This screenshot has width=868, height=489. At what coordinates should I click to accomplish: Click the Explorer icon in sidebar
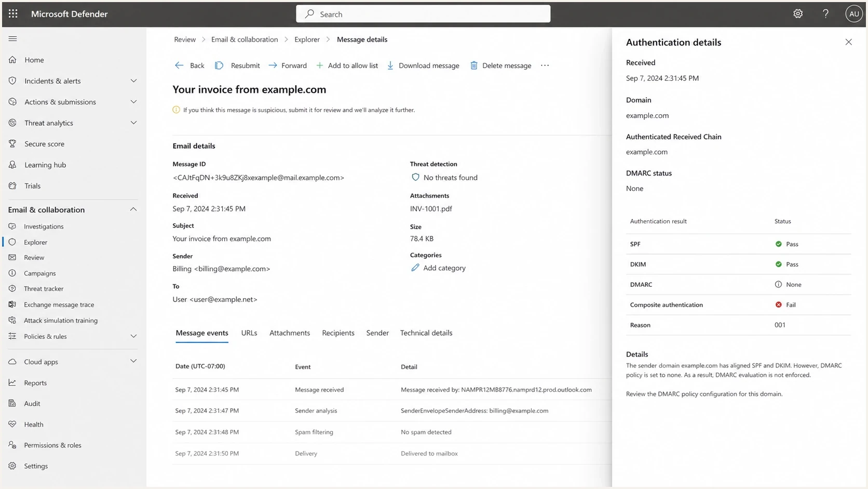[x=12, y=242]
